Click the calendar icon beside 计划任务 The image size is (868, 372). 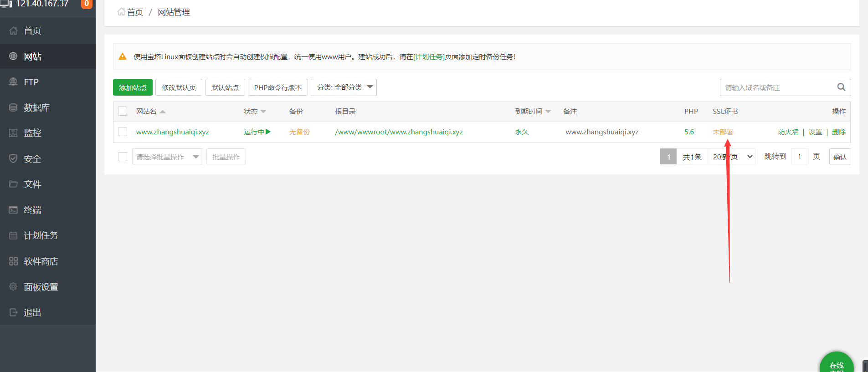point(14,235)
